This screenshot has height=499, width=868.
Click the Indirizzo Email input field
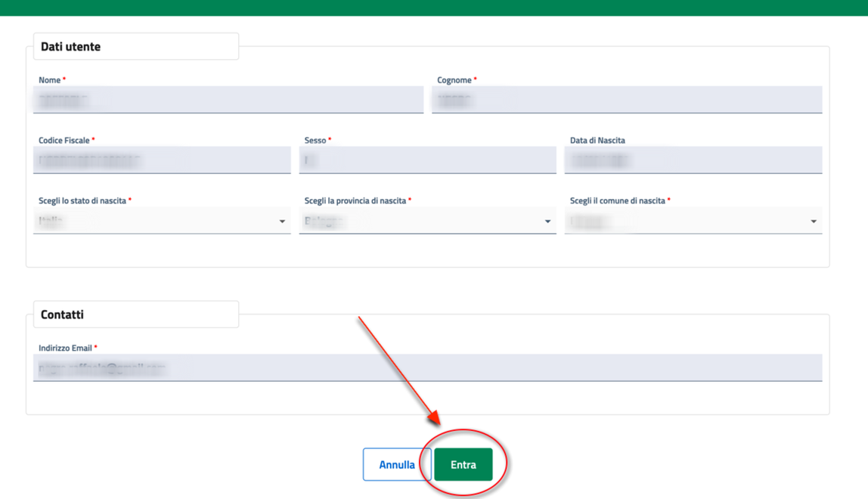[427, 368]
